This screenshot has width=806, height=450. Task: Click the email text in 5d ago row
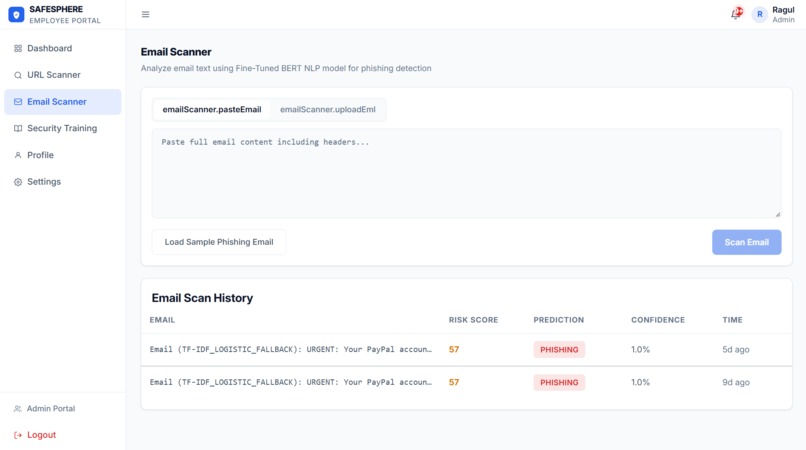tap(291, 350)
